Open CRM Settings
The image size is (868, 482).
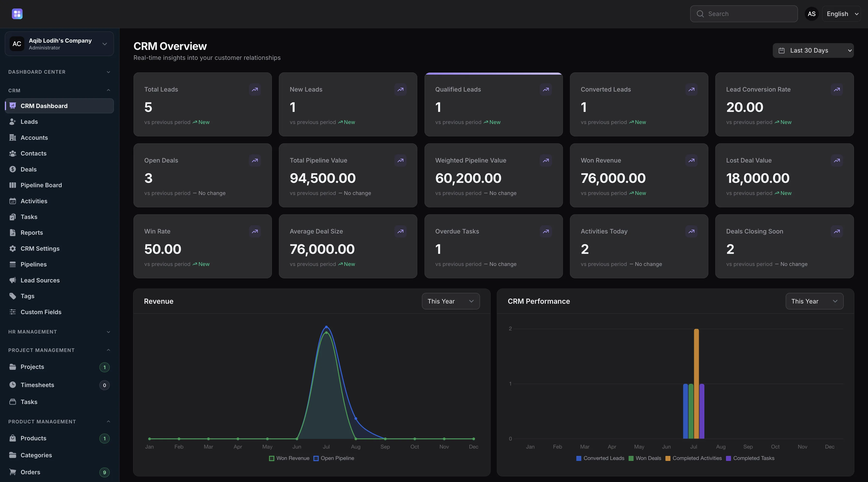point(59,249)
